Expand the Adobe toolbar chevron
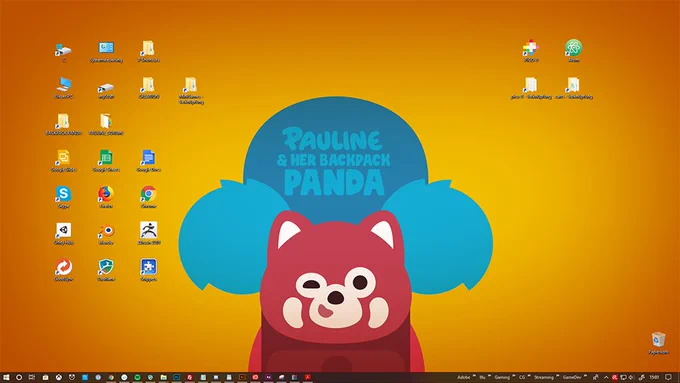Screen dimensions: 680x383 tap(474, 376)
